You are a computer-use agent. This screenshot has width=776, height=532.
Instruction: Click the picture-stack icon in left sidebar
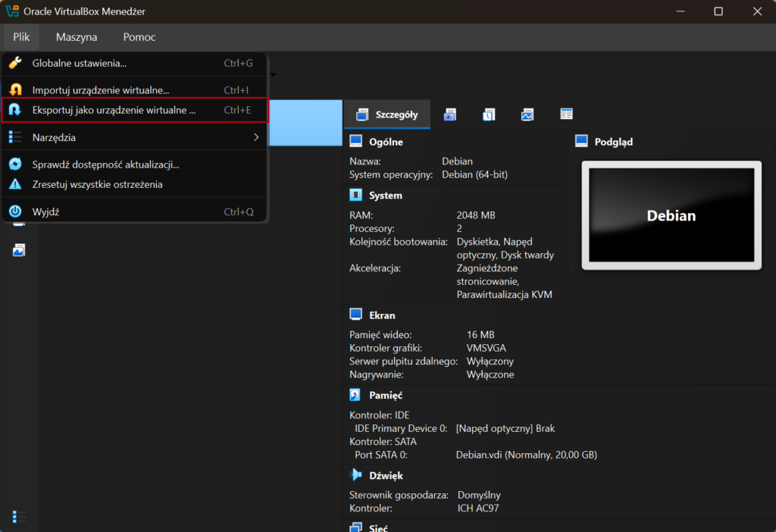click(19, 250)
